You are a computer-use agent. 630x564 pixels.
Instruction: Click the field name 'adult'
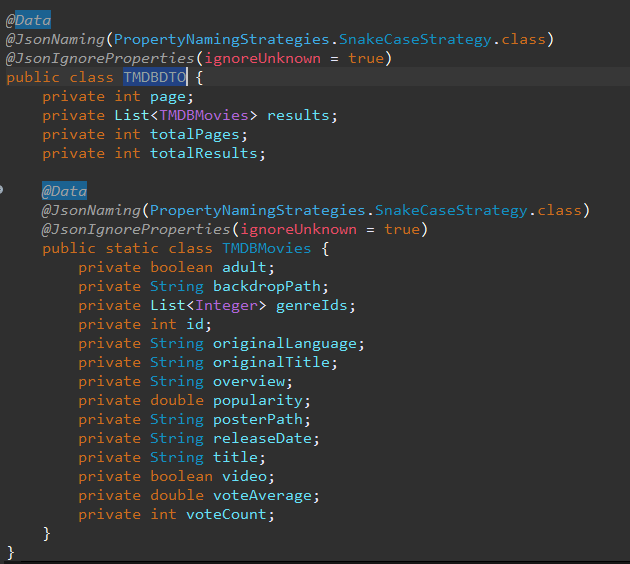(x=244, y=267)
